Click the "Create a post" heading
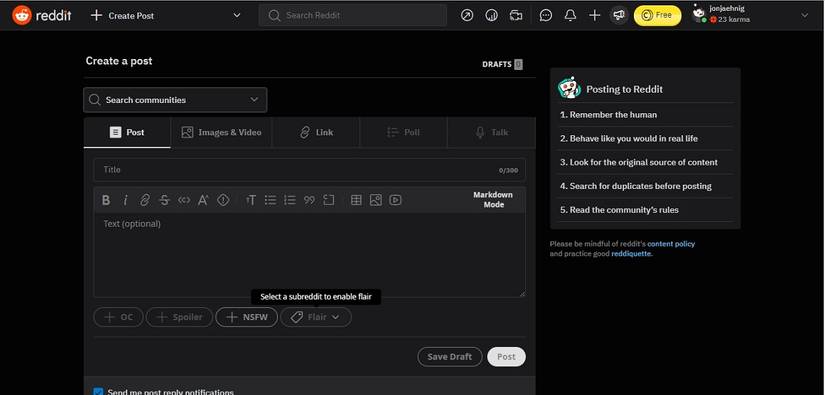 (119, 61)
